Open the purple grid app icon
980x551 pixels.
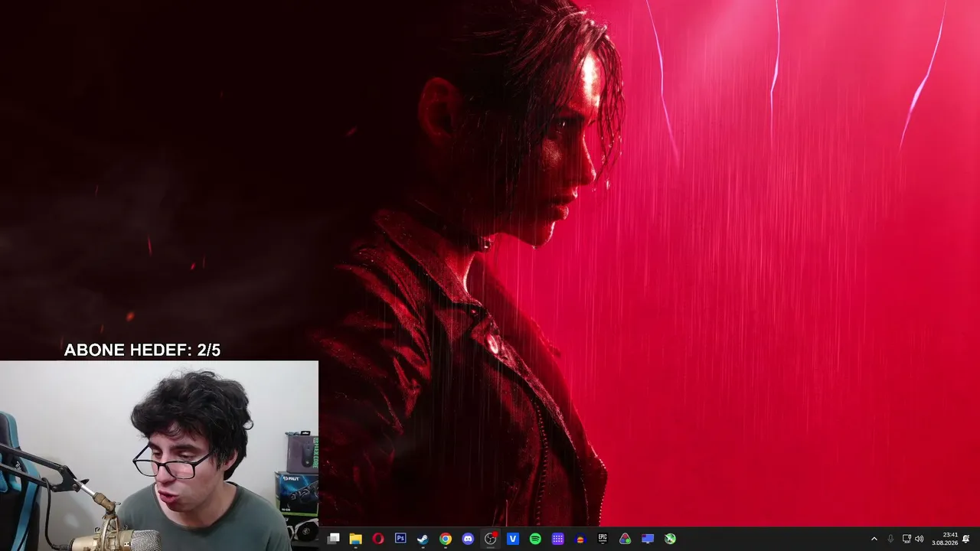click(x=558, y=539)
